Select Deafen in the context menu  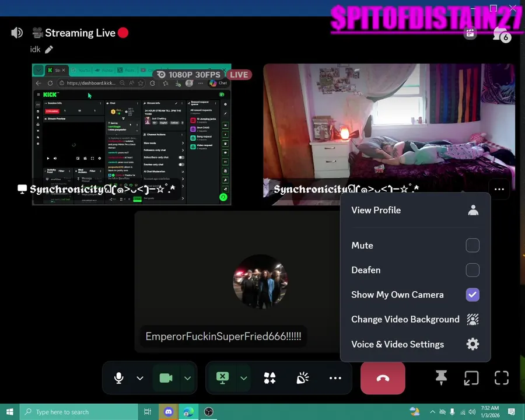coord(415,270)
